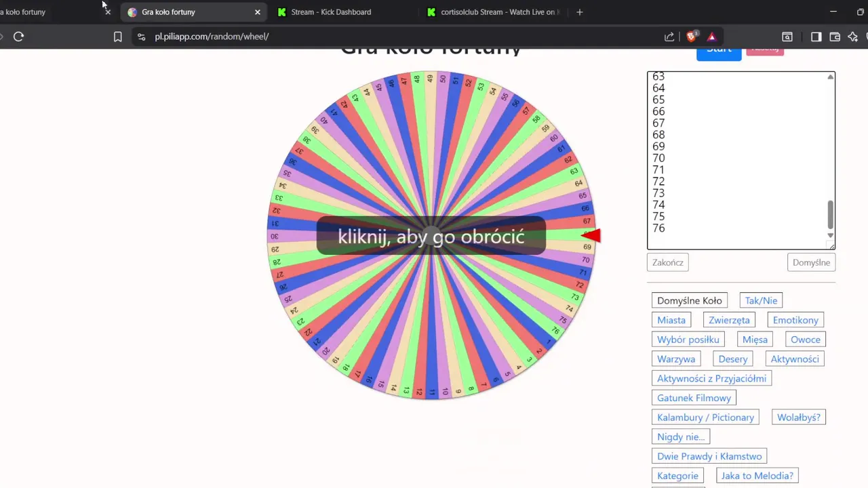
Task: Click wheel segment labeled 30
Action: pyautogui.click(x=275, y=237)
